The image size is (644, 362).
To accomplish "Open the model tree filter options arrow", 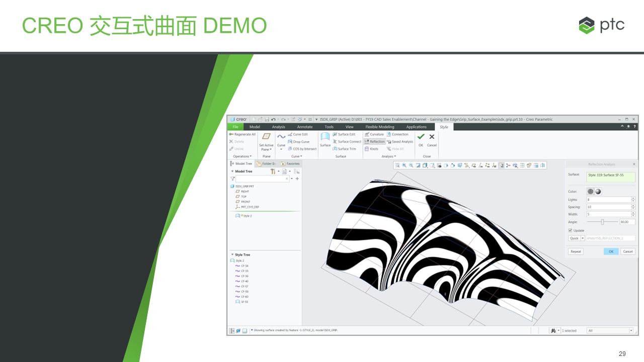I will pos(292,178).
